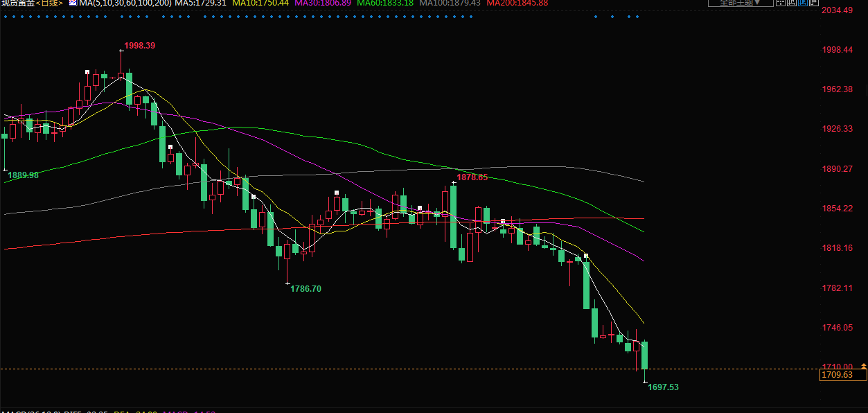Click the MA indicator icon before the MA parameters
The image size is (868, 413).
pos(72,3)
